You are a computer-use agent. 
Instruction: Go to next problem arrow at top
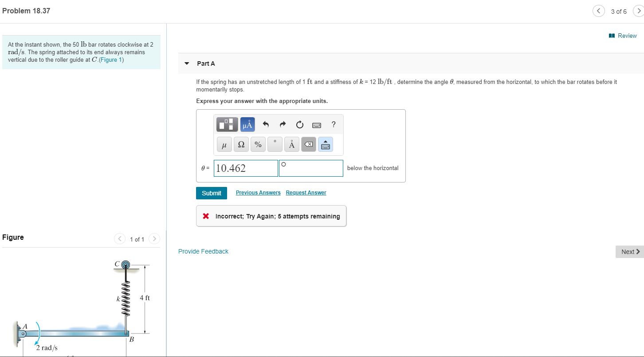pos(638,12)
